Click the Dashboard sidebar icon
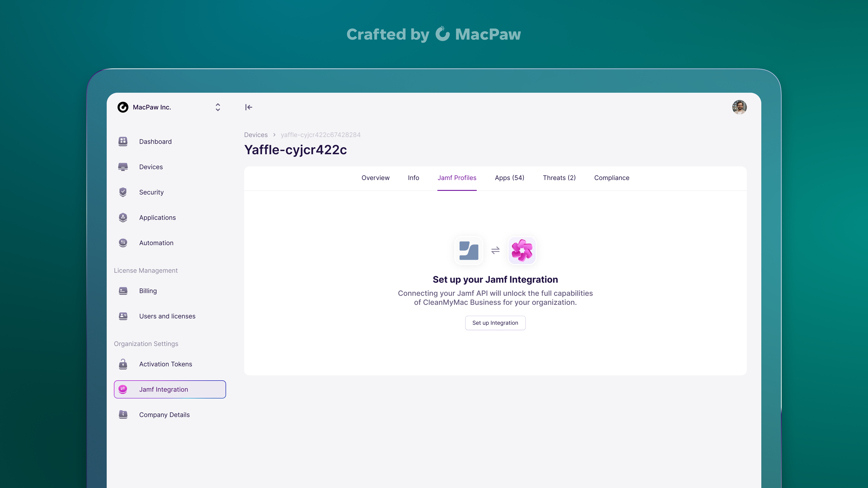 tap(123, 142)
